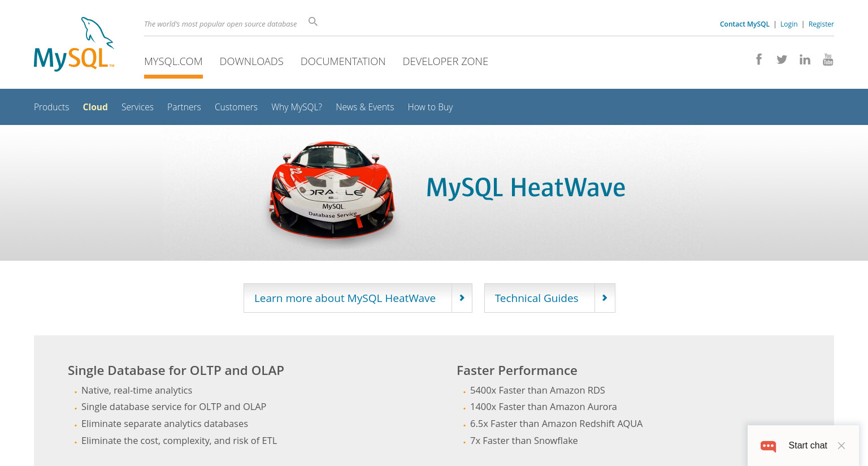Click the red chat bubble icon

768,446
